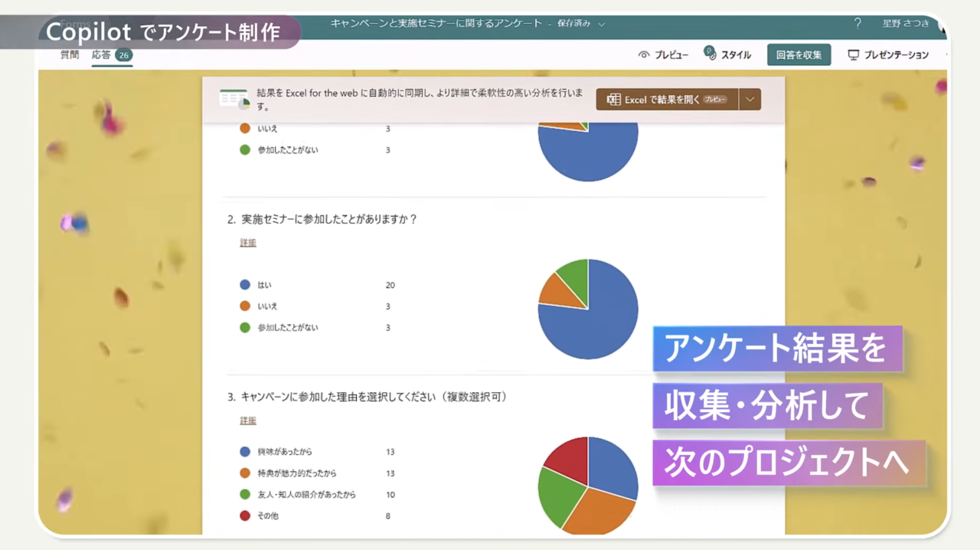The width and height of the screenshot is (980, 550).
Task: Click the spreadsheet icon in the sync banner
Action: pos(235,99)
